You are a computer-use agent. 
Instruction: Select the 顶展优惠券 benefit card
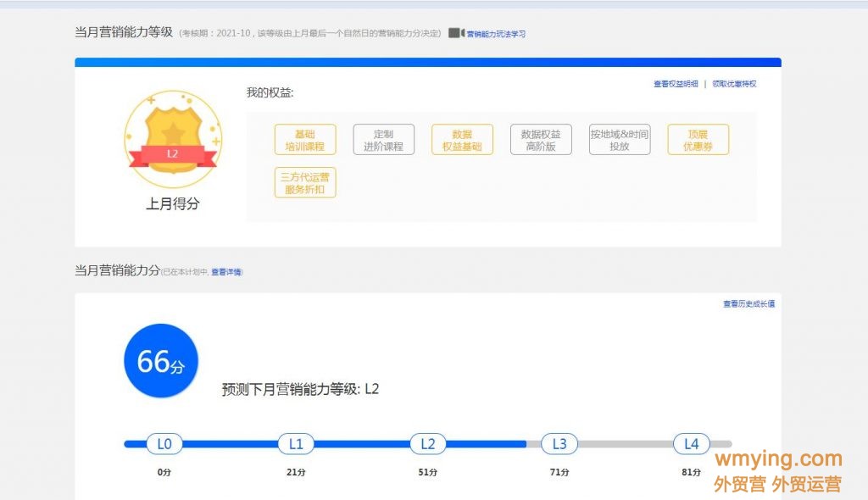coord(698,139)
